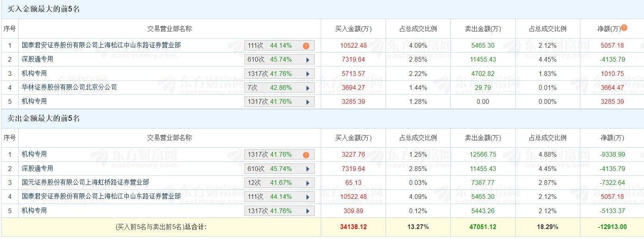
Task: Click 卖出金额(万) column header in sell table
Action: click(483, 138)
